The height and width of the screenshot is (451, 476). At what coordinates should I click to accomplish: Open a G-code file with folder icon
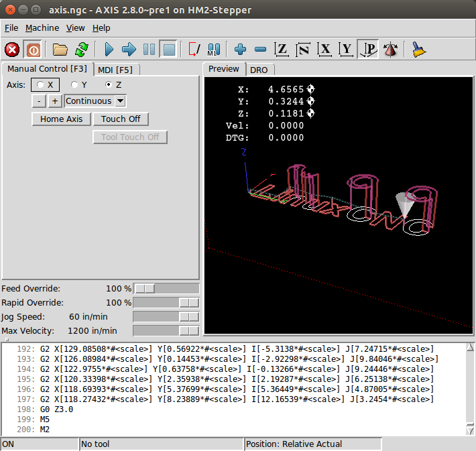(60, 50)
